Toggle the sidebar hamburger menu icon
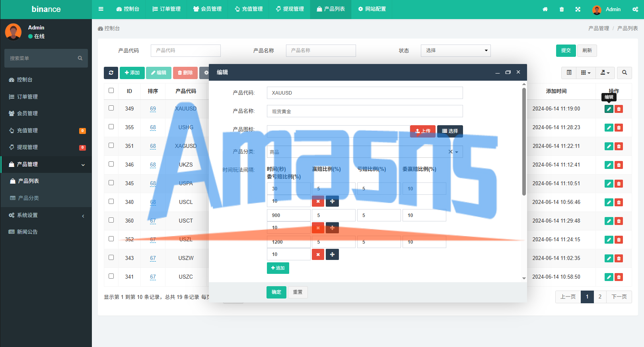The height and width of the screenshot is (347, 644). pyautogui.click(x=101, y=9)
